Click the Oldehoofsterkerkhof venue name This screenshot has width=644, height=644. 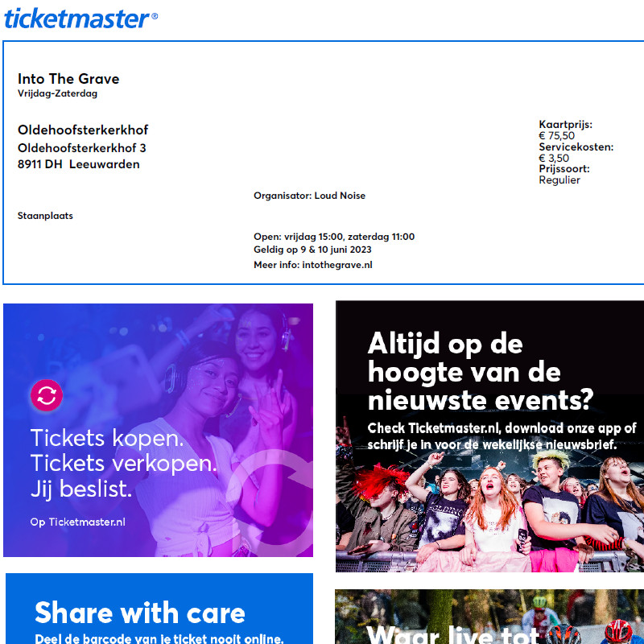point(83,130)
